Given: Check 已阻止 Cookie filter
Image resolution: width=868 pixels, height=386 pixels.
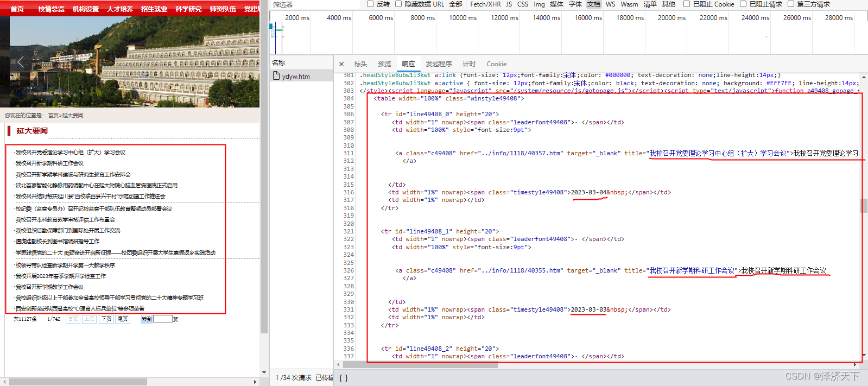Looking at the screenshot, I should [x=687, y=4].
